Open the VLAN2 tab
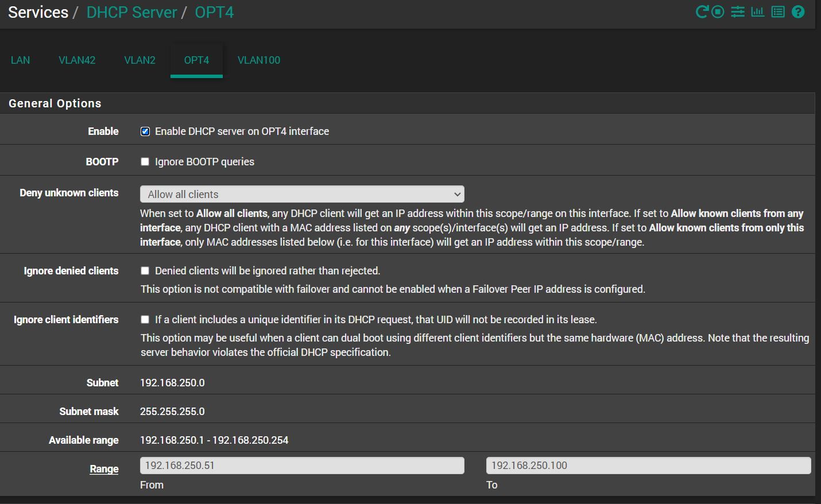 point(140,60)
